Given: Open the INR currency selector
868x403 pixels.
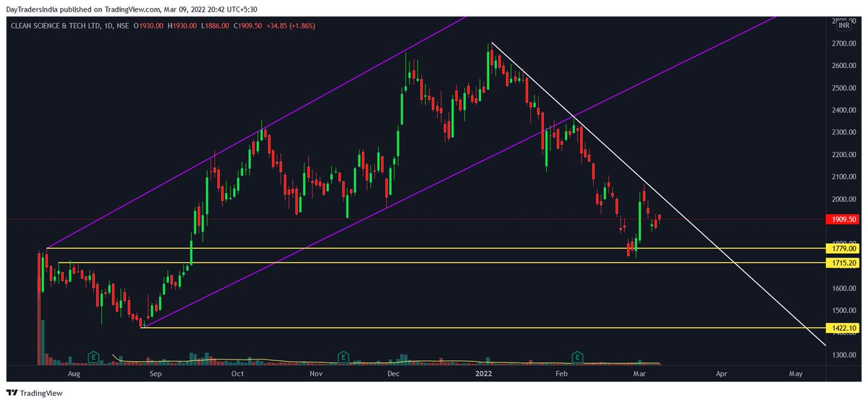Looking at the screenshot, I should 843,25.
